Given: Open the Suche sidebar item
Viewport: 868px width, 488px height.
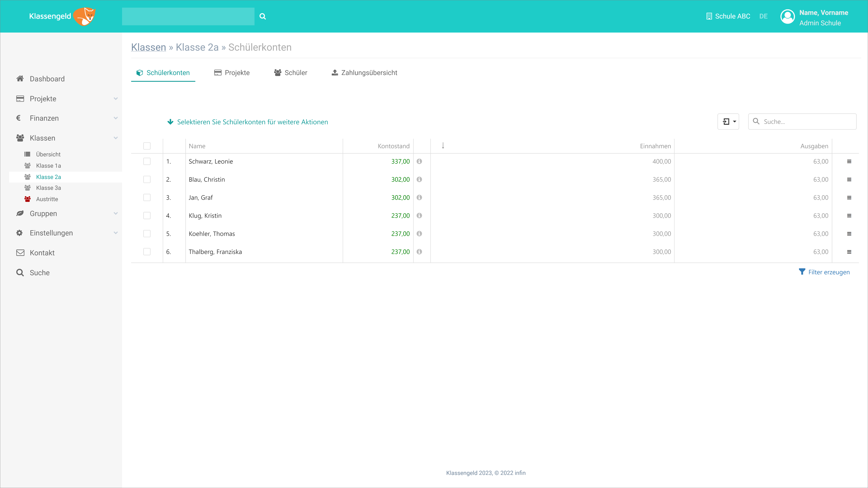Looking at the screenshot, I should point(40,273).
